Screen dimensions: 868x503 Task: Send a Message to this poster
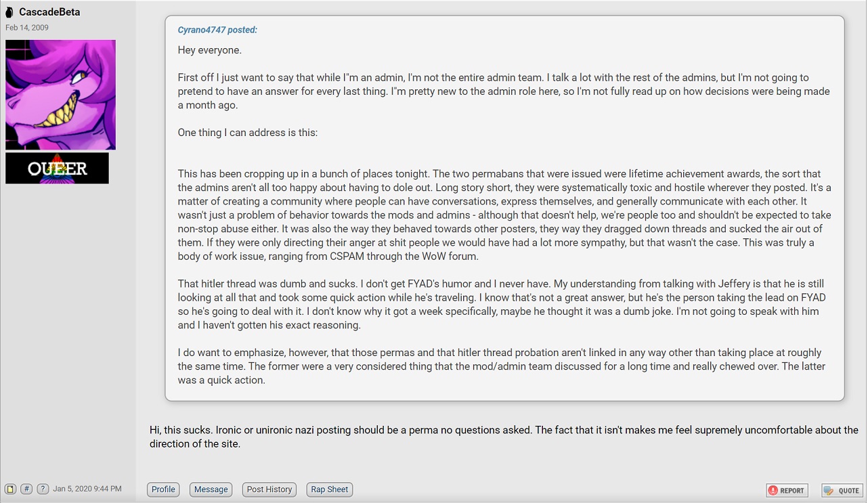click(211, 489)
